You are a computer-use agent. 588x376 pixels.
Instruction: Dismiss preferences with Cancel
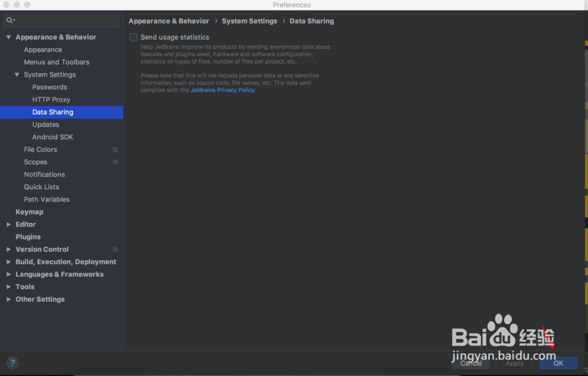(471, 363)
